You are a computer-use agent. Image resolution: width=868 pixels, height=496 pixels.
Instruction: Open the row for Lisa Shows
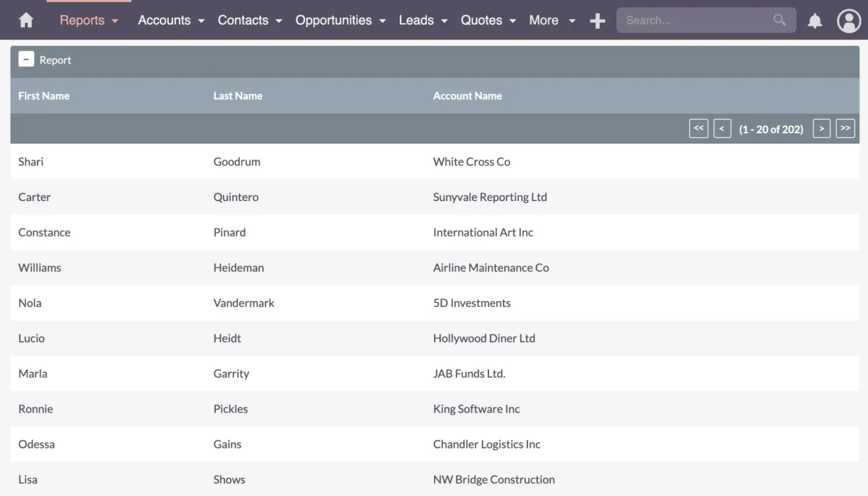pyautogui.click(x=263, y=479)
